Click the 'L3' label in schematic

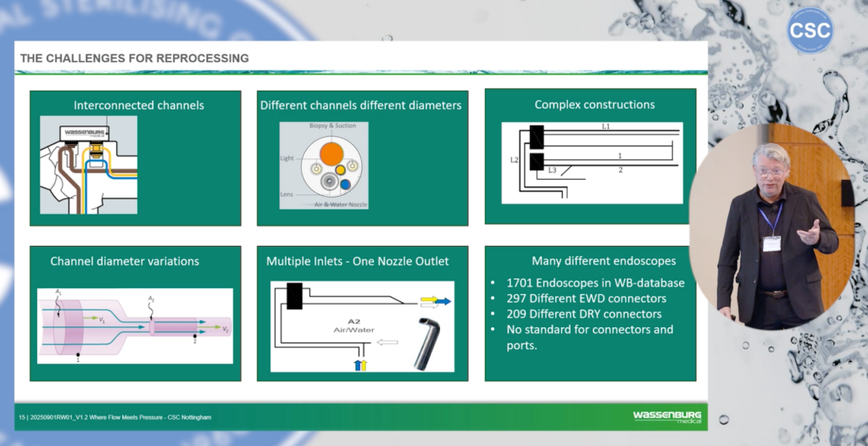pyautogui.click(x=552, y=170)
